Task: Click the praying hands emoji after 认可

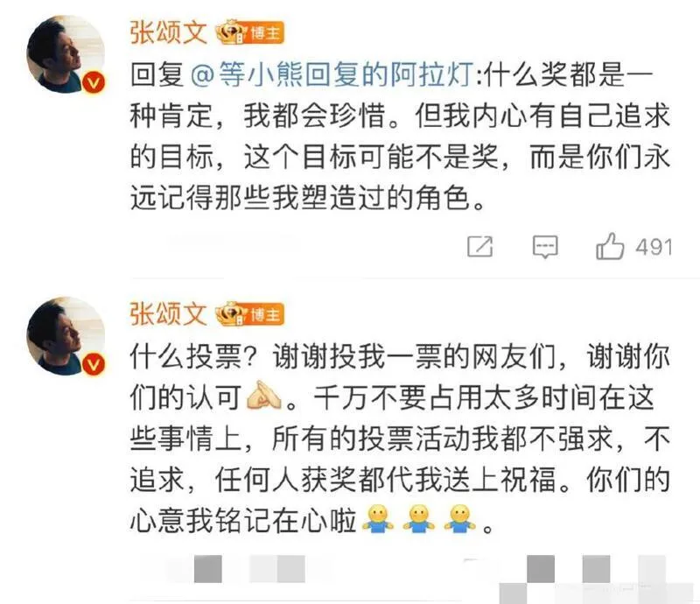Action: pos(264,397)
